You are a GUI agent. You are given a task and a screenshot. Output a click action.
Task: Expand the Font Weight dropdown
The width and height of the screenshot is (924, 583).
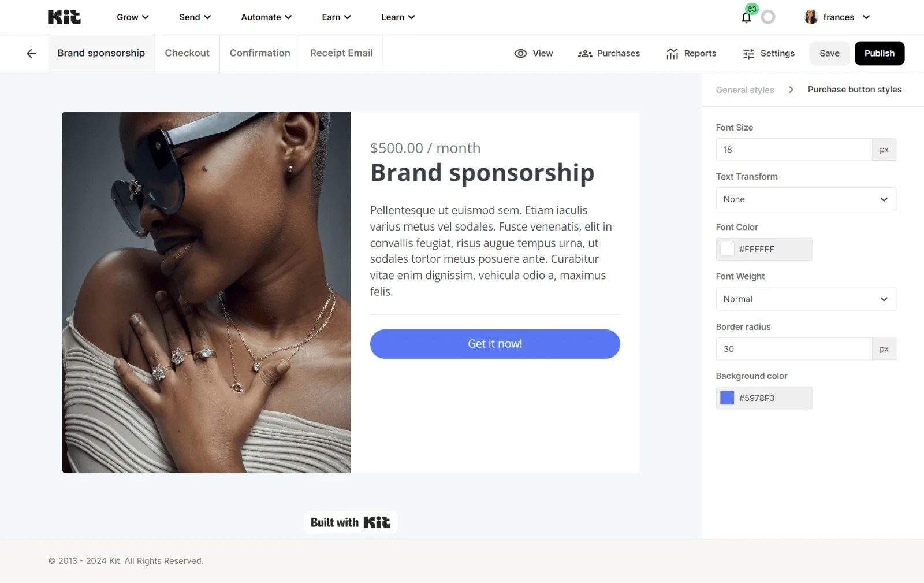coord(806,299)
